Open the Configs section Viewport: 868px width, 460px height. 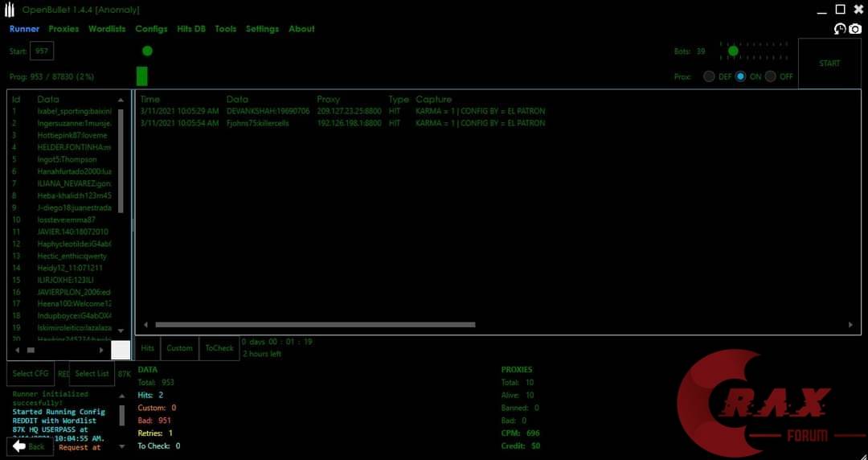[151, 29]
